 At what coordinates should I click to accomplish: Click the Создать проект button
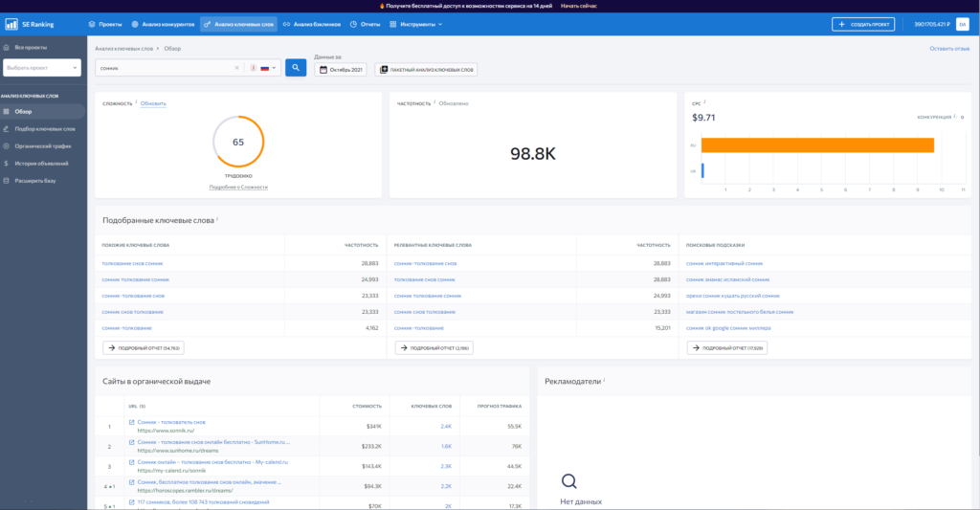[863, 24]
